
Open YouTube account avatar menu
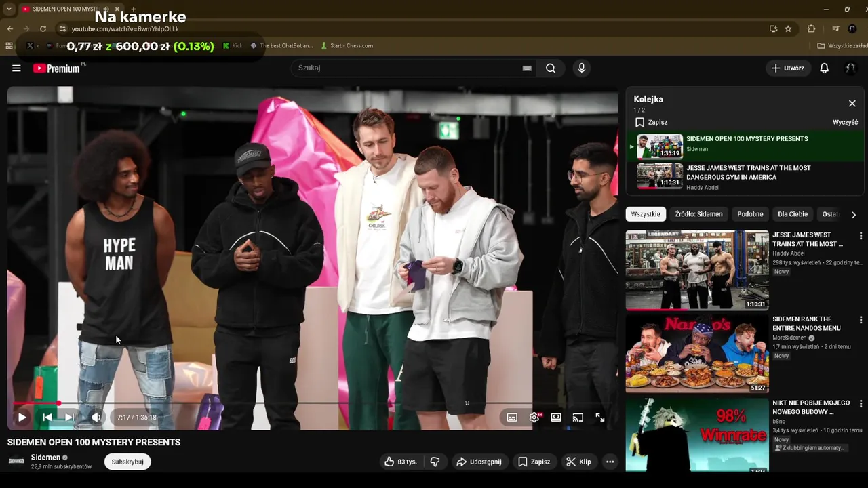click(850, 68)
